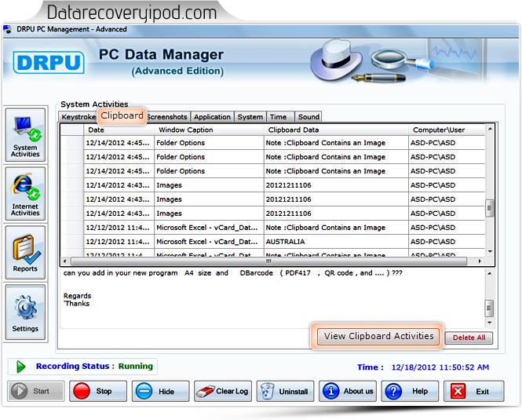Select the row with clipboard data AUSTRALIA

[272, 242]
